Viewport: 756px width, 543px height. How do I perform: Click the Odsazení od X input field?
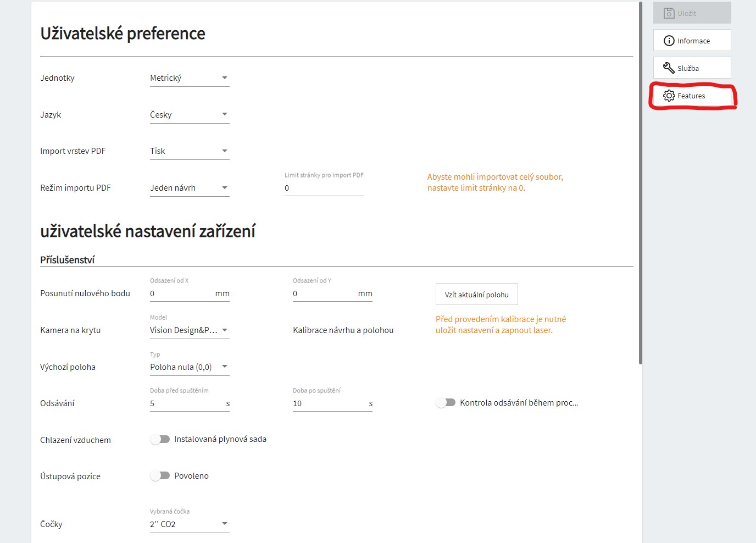(181, 293)
